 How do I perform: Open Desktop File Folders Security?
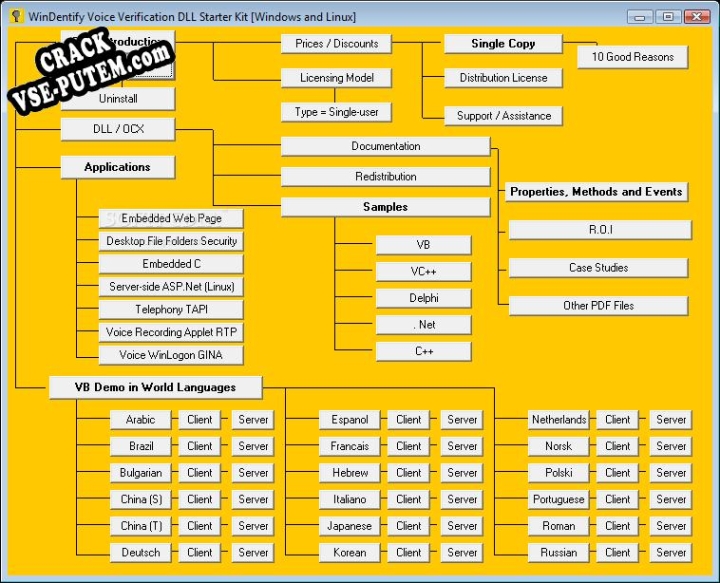point(171,241)
